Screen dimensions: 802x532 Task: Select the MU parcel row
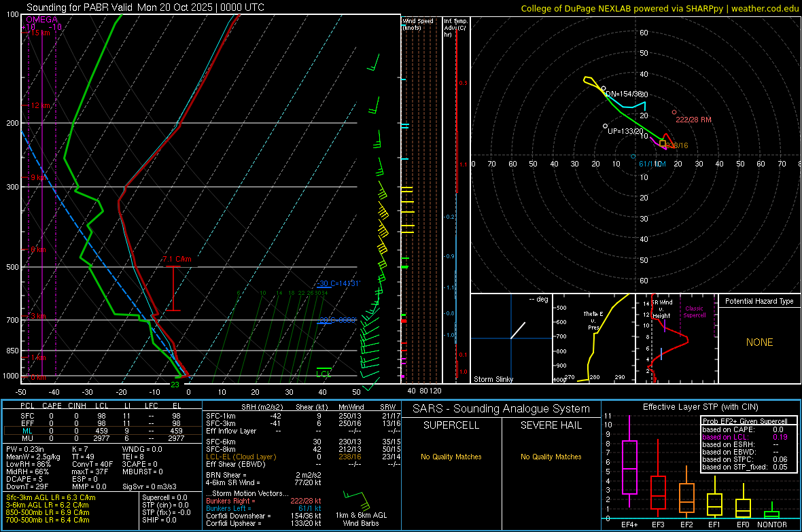coord(103,438)
